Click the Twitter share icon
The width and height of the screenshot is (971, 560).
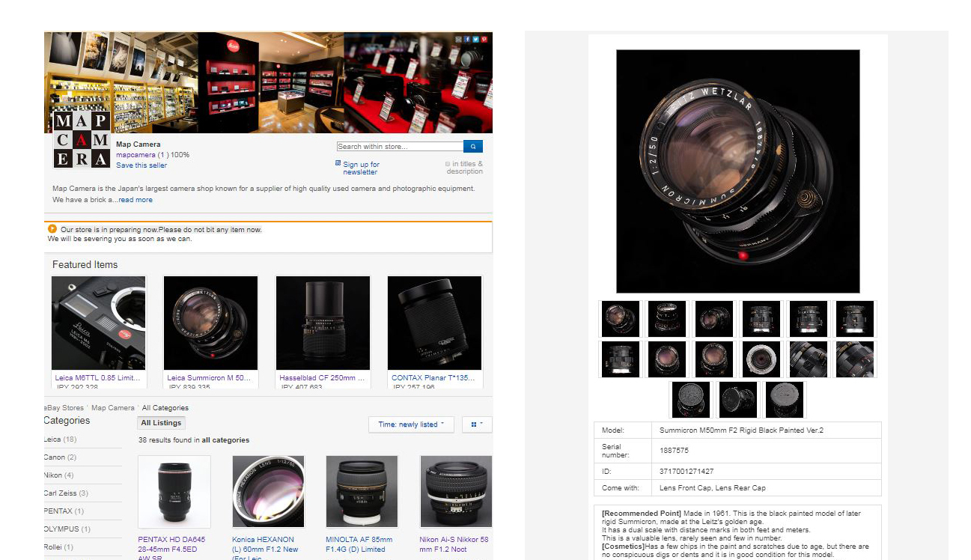[x=475, y=39]
